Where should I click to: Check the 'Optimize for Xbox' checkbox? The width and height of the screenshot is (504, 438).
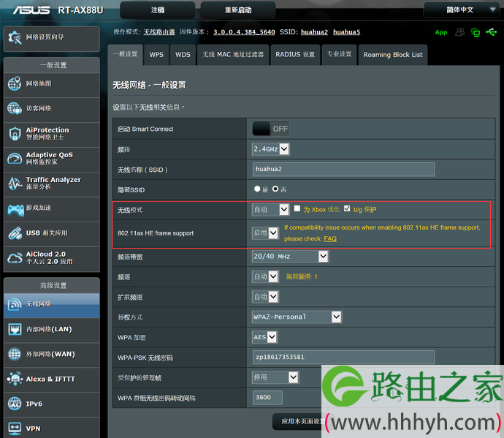(x=297, y=208)
